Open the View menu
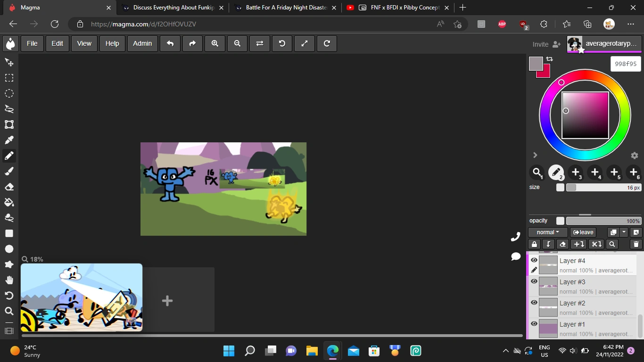The width and height of the screenshot is (644, 362). pos(84,43)
